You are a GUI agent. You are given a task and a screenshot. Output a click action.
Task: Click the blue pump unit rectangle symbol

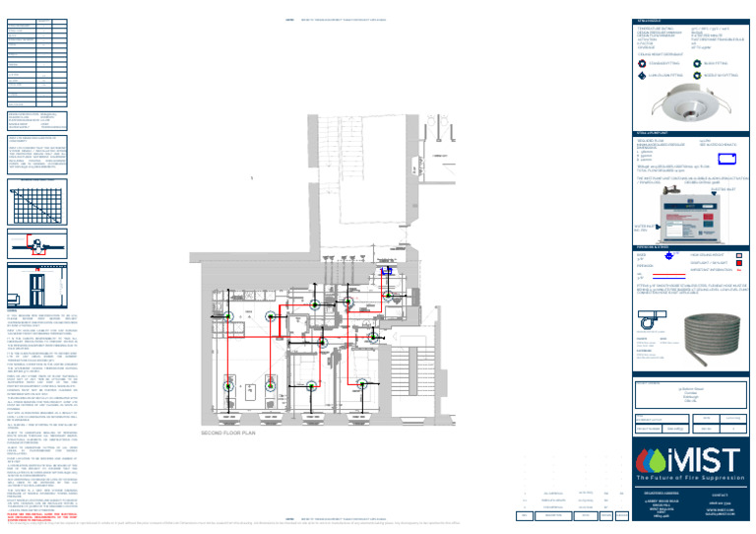(x=727, y=159)
